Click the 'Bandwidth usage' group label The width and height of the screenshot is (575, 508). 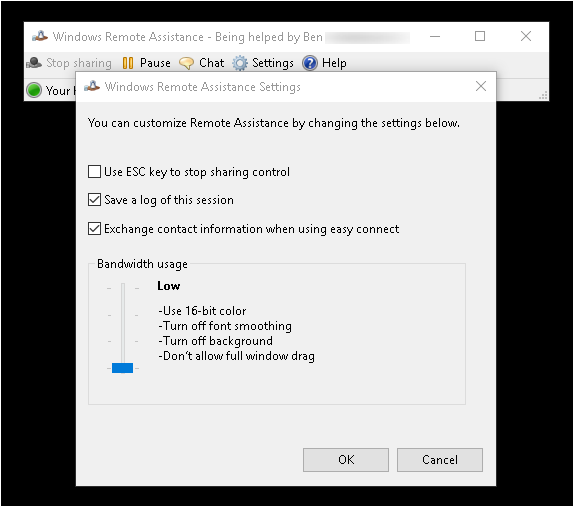142,264
